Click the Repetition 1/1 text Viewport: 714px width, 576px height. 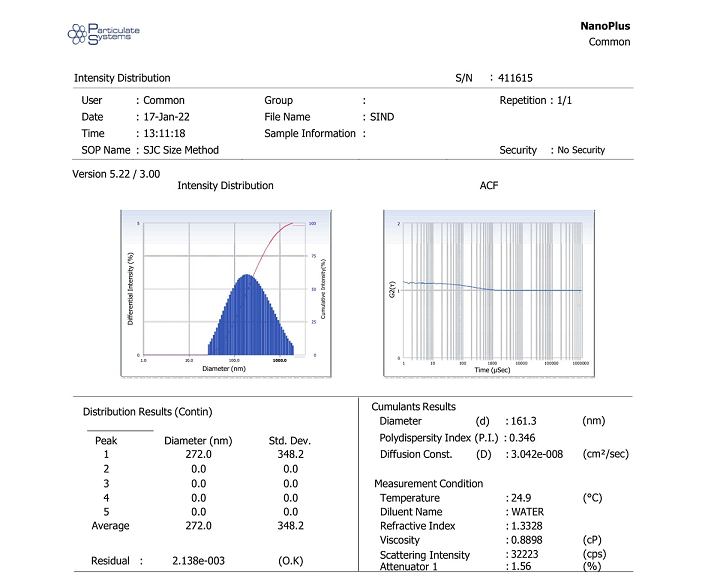[x=535, y=100]
